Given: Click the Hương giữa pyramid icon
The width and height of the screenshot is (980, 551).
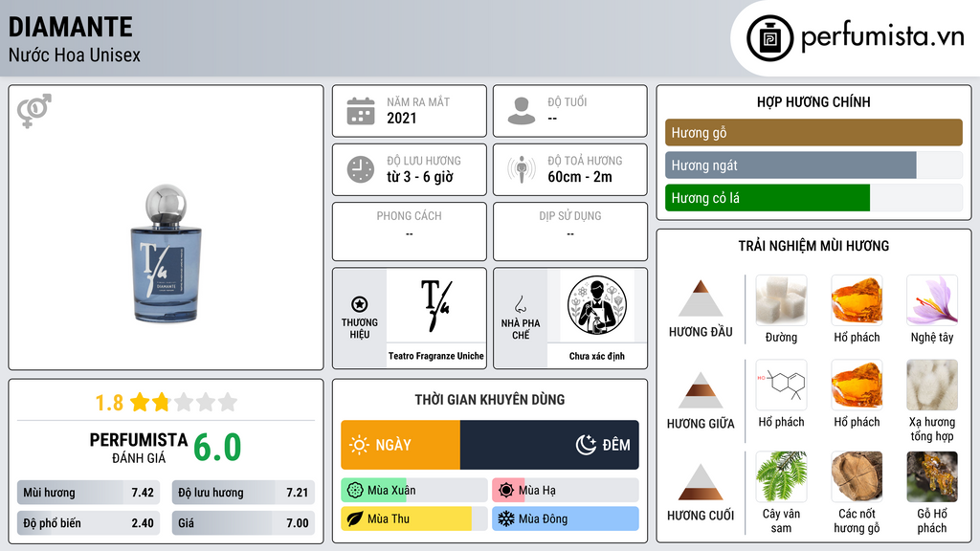Looking at the screenshot, I should [701, 390].
